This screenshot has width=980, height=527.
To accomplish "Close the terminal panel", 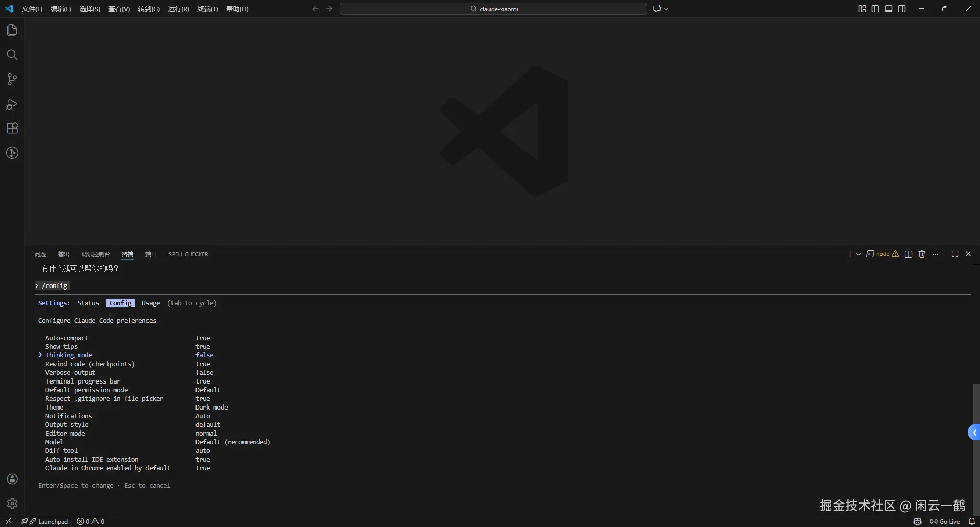I will (x=968, y=254).
